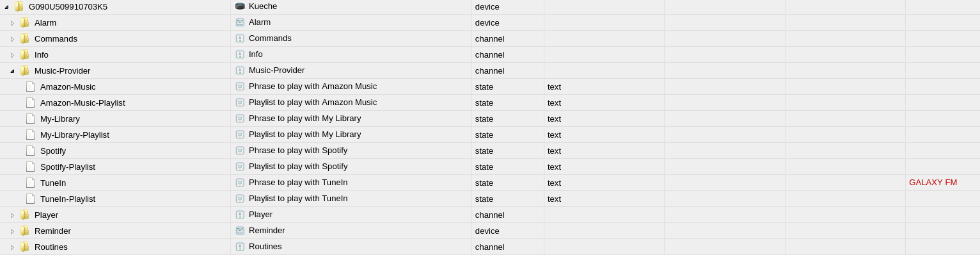
Task: Click the file icon next to Amazon-Music-Playlist
Action: [x=30, y=103]
